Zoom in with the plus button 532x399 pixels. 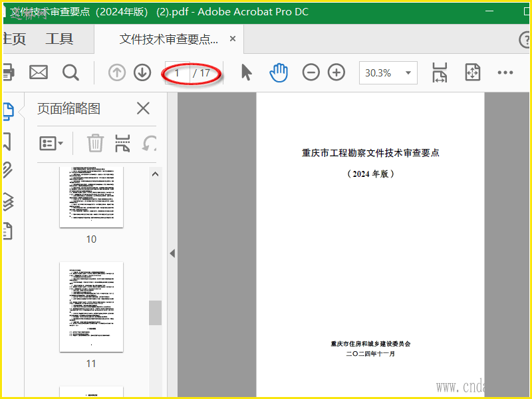tap(336, 72)
